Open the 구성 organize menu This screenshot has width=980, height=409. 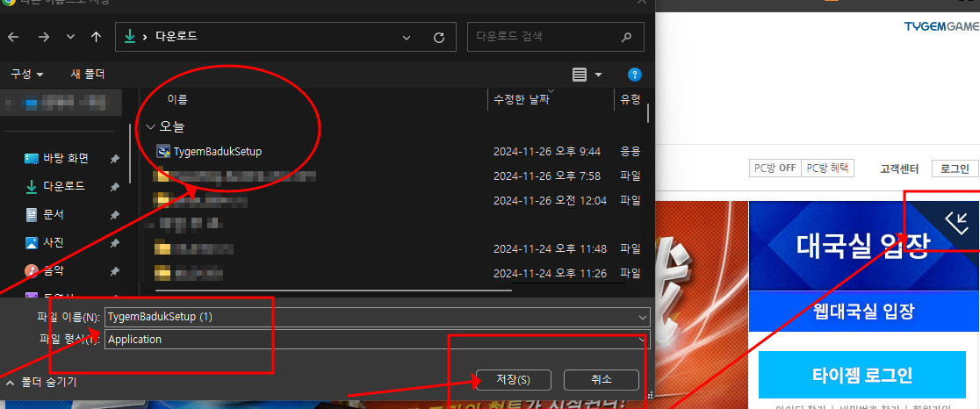[27, 75]
